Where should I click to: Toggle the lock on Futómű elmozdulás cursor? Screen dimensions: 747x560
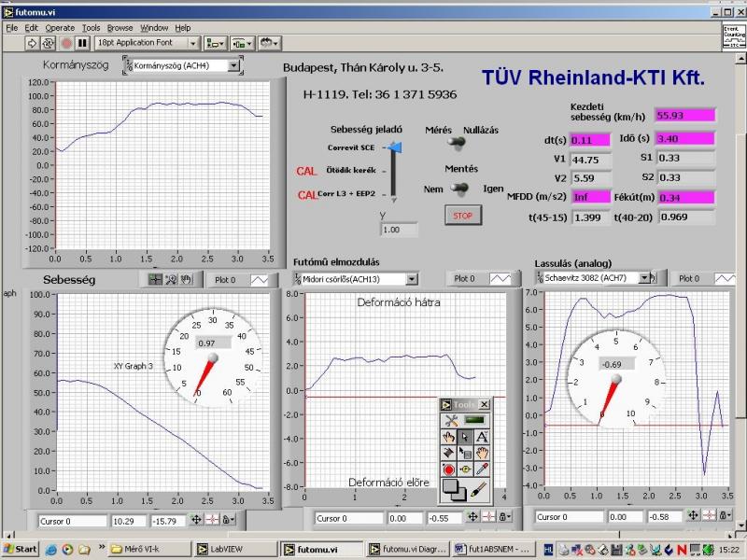point(505,517)
